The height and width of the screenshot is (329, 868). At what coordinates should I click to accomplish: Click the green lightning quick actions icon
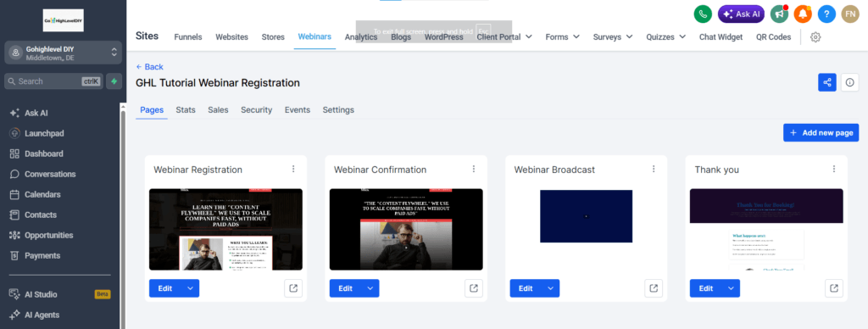[x=114, y=81]
